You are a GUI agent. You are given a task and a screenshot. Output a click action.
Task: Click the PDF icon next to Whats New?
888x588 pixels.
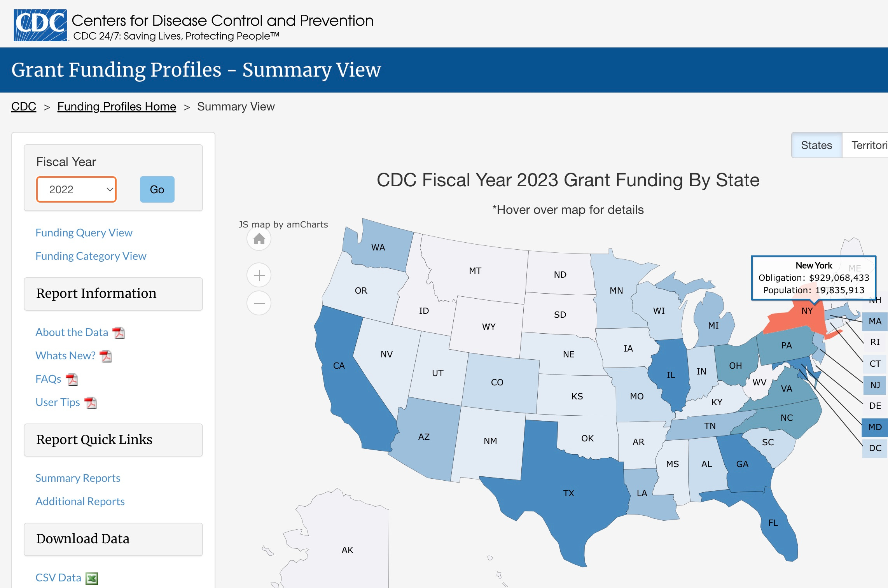coord(106,356)
